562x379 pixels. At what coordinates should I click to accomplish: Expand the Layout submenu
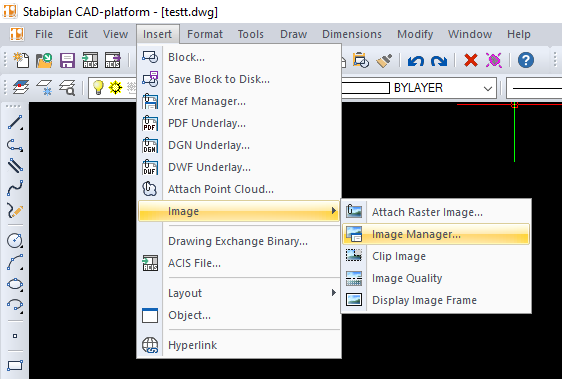tap(239, 293)
